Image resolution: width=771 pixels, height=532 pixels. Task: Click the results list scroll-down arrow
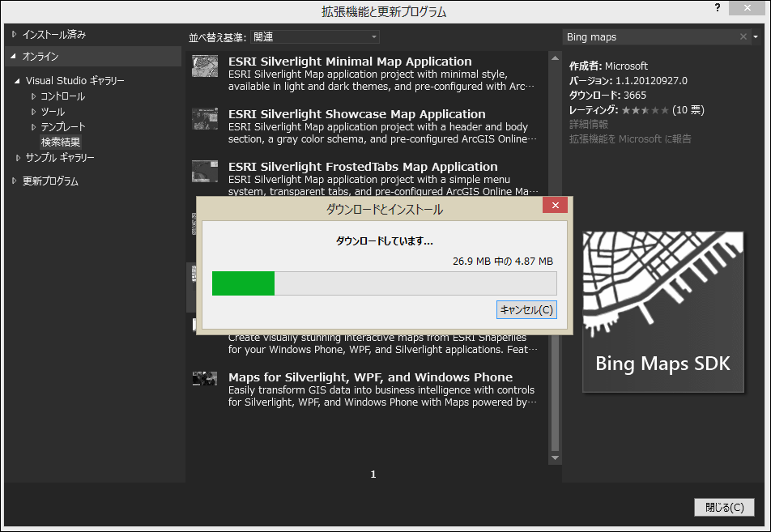(x=555, y=458)
